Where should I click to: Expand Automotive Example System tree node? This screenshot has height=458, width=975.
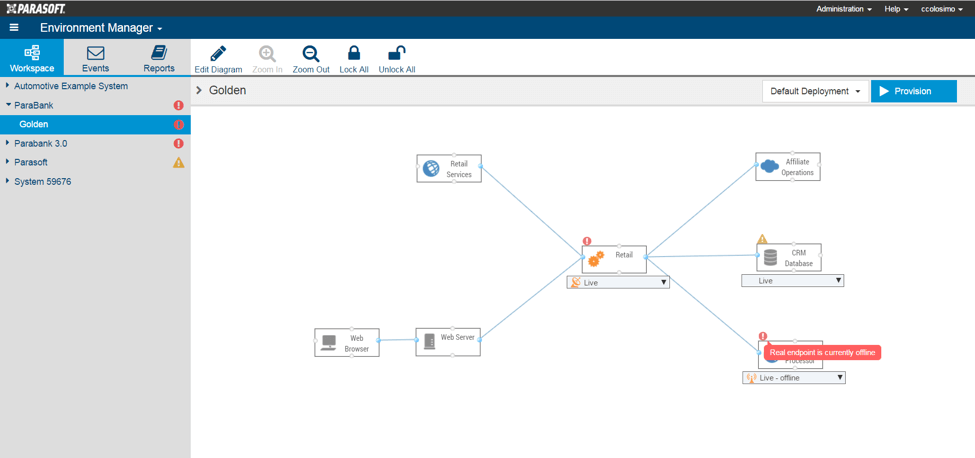(7, 86)
